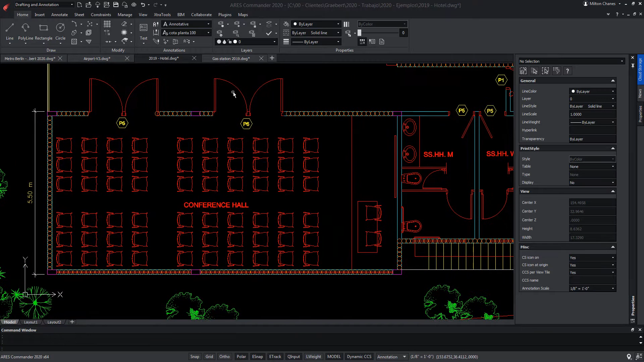644x362 pixels.
Task: Toggle Snap in status bar
Action: [x=195, y=357]
